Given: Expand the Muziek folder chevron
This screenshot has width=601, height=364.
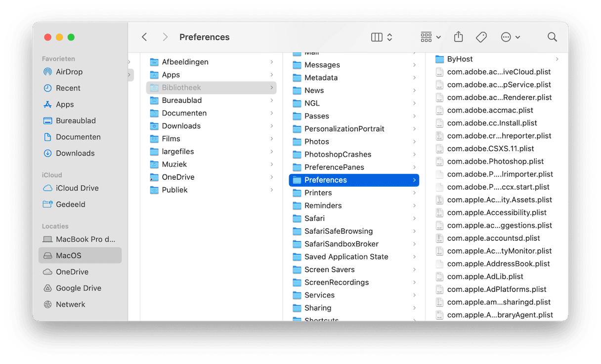Looking at the screenshot, I should pyautogui.click(x=272, y=164).
